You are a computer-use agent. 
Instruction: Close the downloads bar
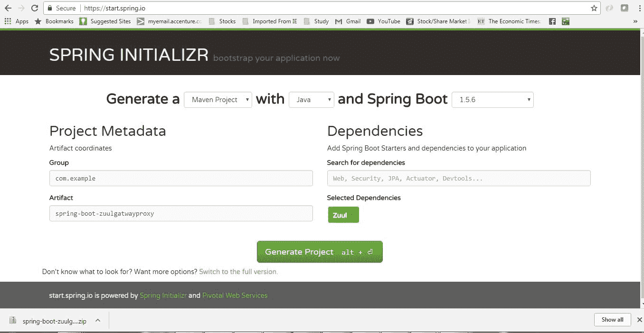640,320
